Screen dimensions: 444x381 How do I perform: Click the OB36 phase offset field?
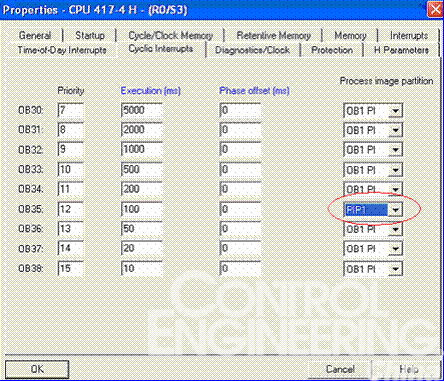coord(240,229)
